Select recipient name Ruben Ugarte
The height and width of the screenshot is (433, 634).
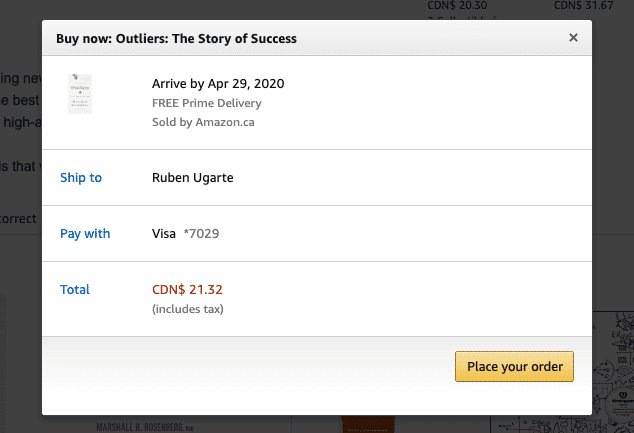click(x=192, y=177)
